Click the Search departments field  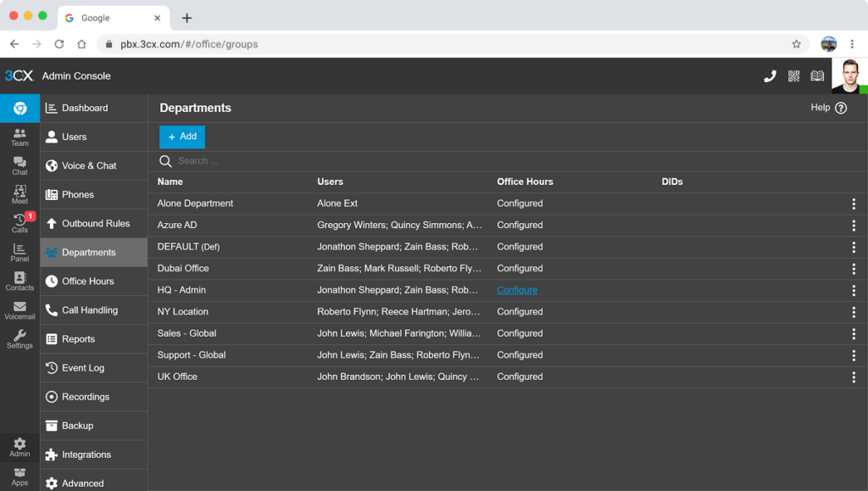click(339, 161)
